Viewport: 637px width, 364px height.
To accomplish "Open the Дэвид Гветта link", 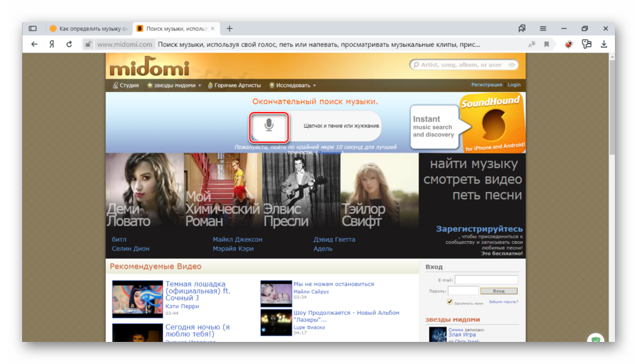I will [x=334, y=239].
